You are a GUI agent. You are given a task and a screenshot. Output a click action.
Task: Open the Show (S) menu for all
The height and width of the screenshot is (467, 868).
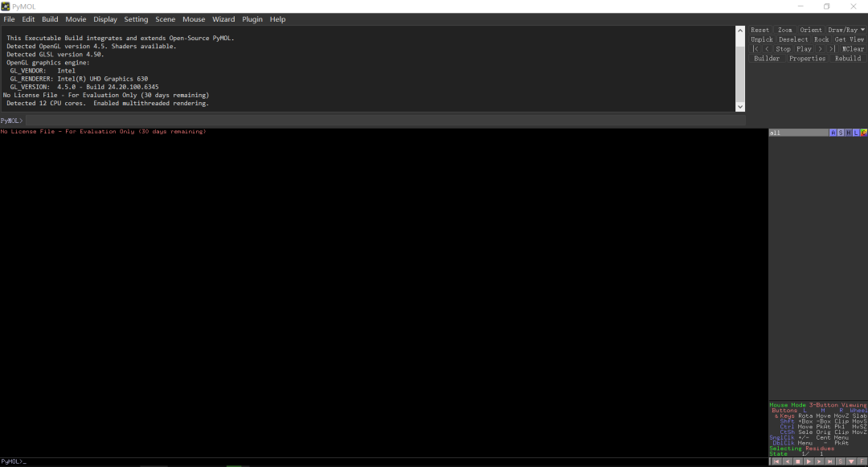pos(841,133)
